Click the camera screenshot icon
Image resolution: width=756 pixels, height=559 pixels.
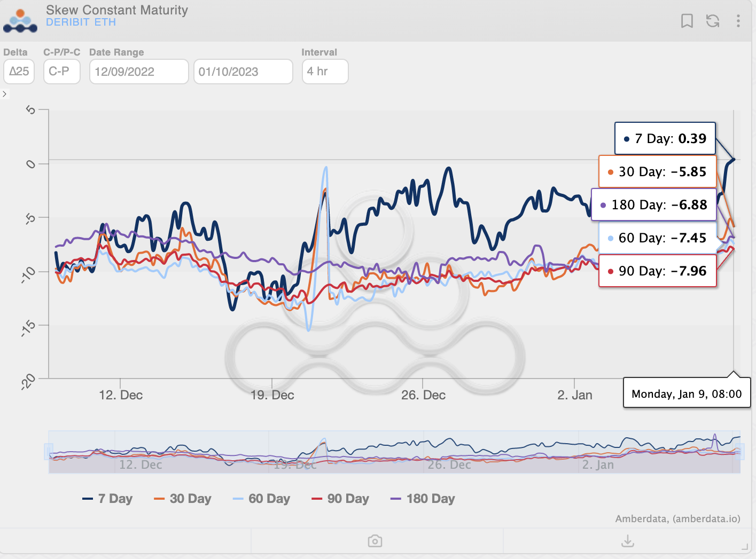click(x=375, y=541)
